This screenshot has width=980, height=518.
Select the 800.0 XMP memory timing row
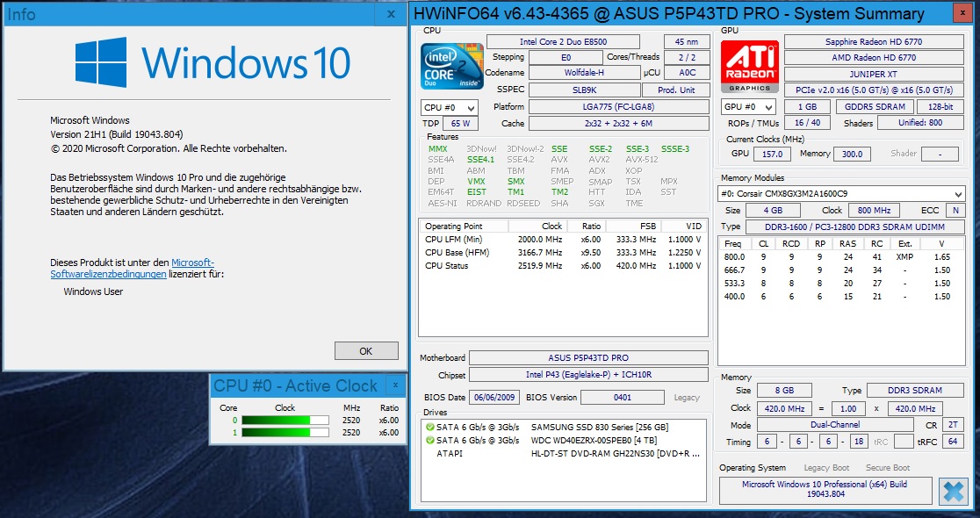(x=841, y=257)
